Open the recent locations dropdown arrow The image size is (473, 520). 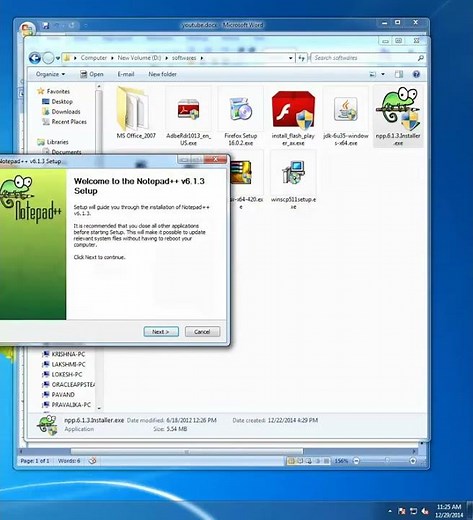coord(58,58)
